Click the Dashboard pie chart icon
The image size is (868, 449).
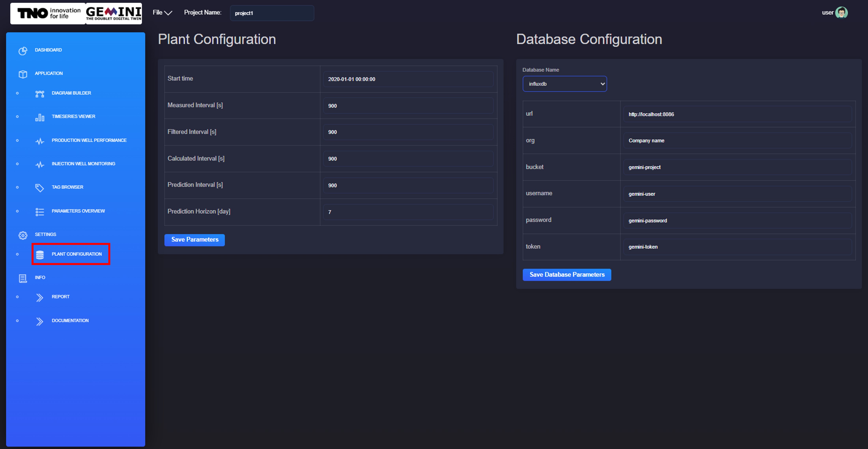(22, 50)
